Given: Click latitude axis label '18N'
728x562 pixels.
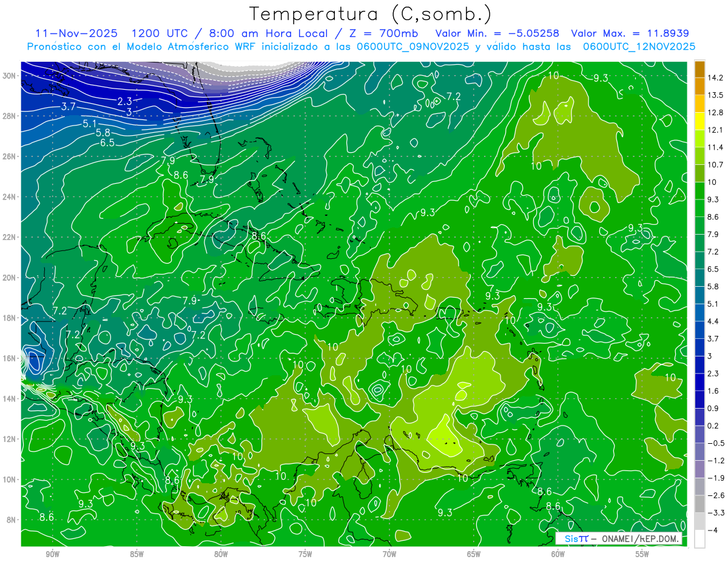Looking at the screenshot, I should 9,318.
